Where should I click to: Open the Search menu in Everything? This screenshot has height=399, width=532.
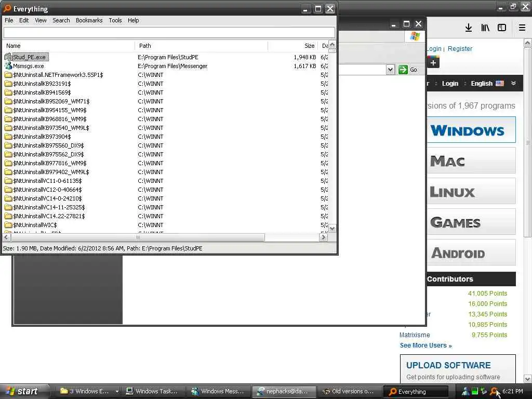[61, 20]
